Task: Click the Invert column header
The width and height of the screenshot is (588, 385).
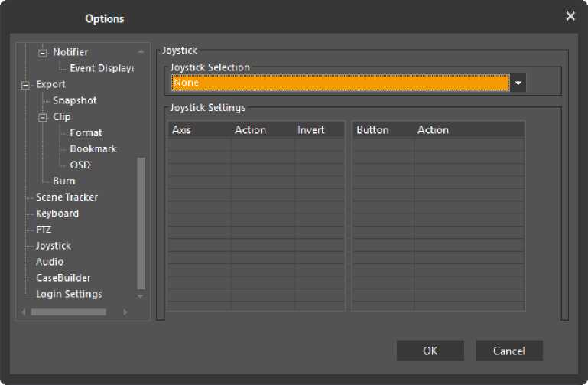Action: click(310, 130)
